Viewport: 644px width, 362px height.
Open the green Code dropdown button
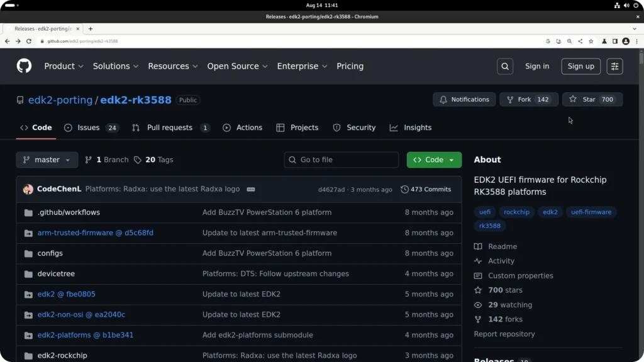[x=434, y=160]
